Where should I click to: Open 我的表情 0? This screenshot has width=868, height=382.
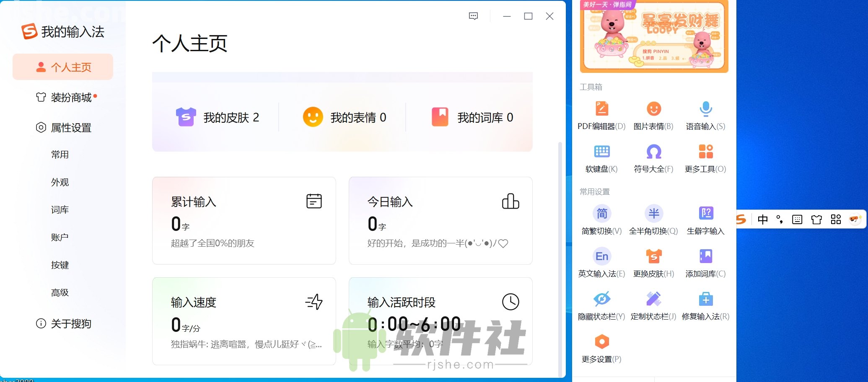click(345, 117)
